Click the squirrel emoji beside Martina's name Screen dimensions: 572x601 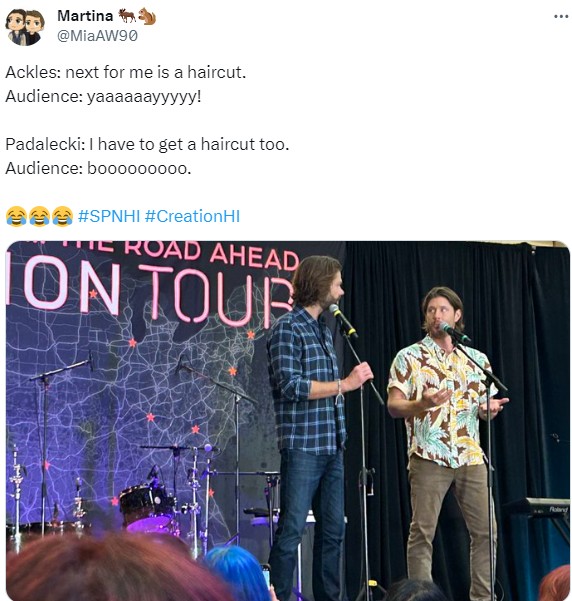[147, 16]
